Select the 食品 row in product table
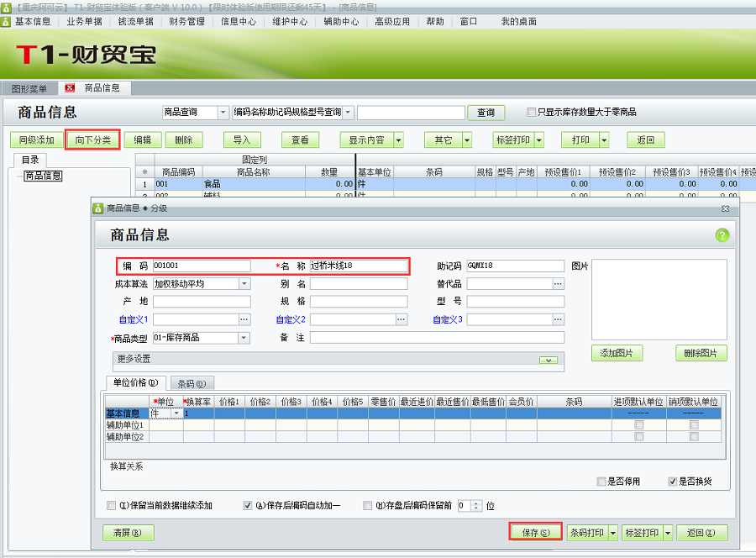756x558 pixels. tap(447, 184)
